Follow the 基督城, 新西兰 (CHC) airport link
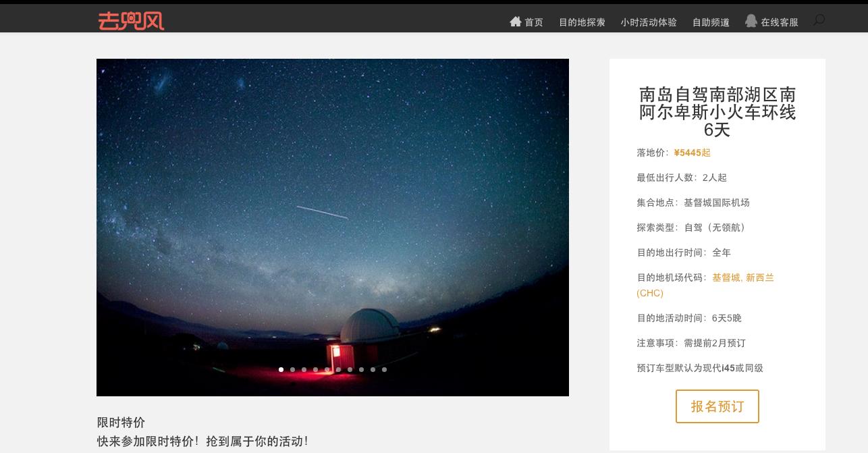The width and height of the screenshot is (868, 453). pyautogui.click(x=705, y=285)
